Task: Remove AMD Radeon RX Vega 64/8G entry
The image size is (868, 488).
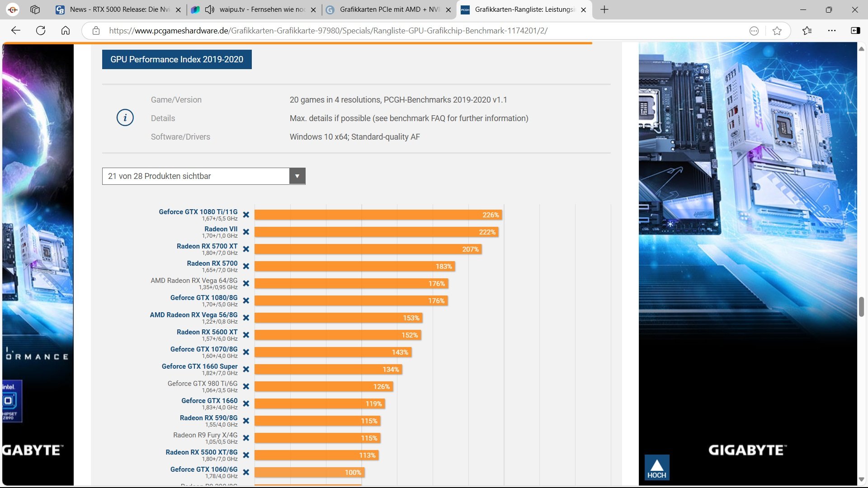Action: click(x=246, y=284)
